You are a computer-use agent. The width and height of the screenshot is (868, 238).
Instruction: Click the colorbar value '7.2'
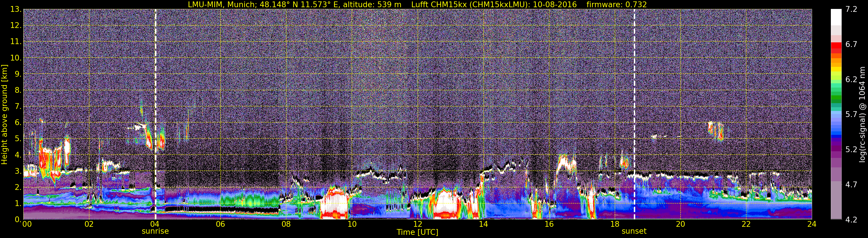[851, 9]
